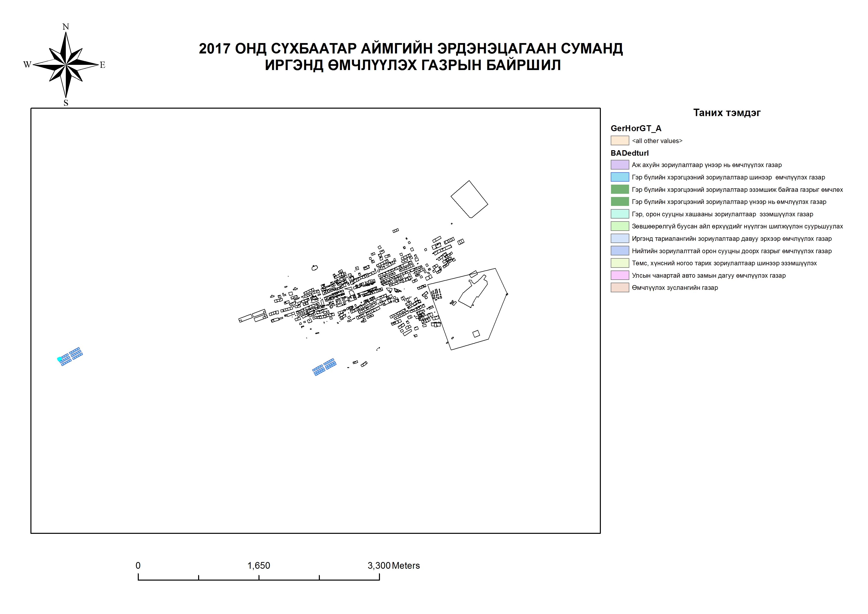Click the cyan dot beside western parcels
Viewport: 868px width, 614px height.
point(59,359)
